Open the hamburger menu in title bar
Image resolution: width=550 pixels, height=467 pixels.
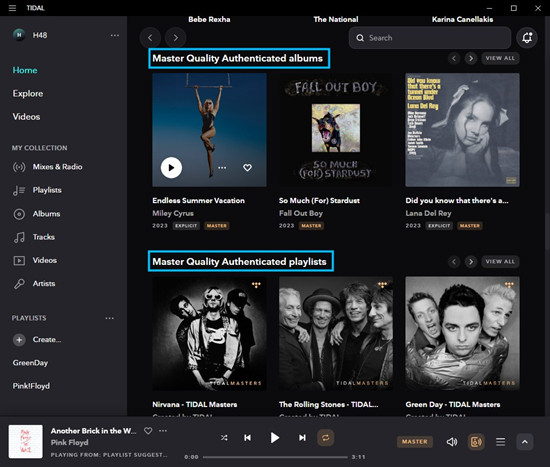[12, 8]
